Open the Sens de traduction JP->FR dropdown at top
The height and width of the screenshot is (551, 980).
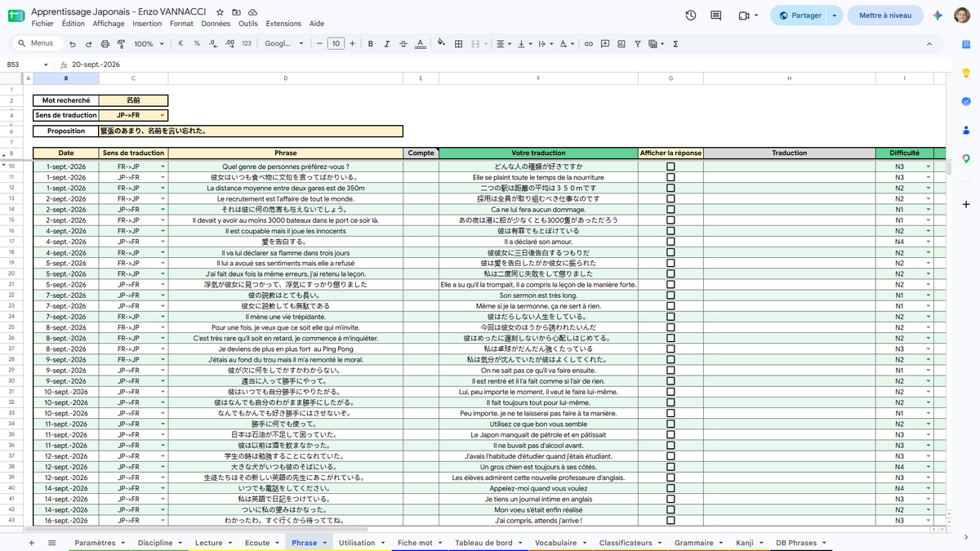[x=163, y=116]
